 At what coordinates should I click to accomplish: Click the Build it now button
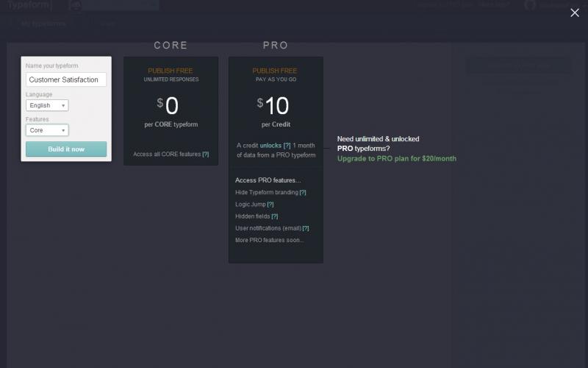(66, 149)
